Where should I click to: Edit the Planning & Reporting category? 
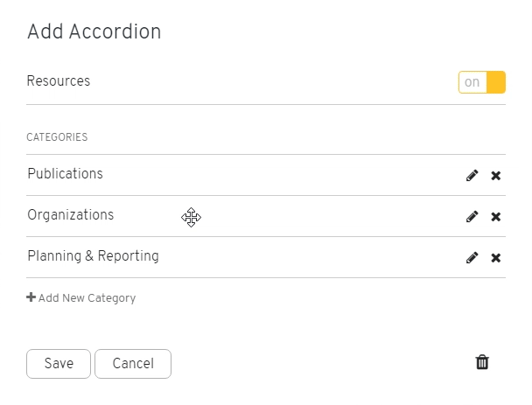[x=472, y=257]
